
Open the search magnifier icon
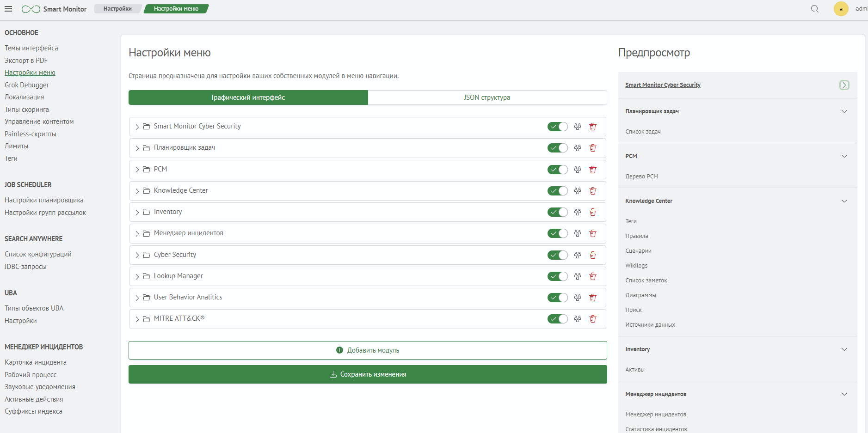[x=815, y=9]
